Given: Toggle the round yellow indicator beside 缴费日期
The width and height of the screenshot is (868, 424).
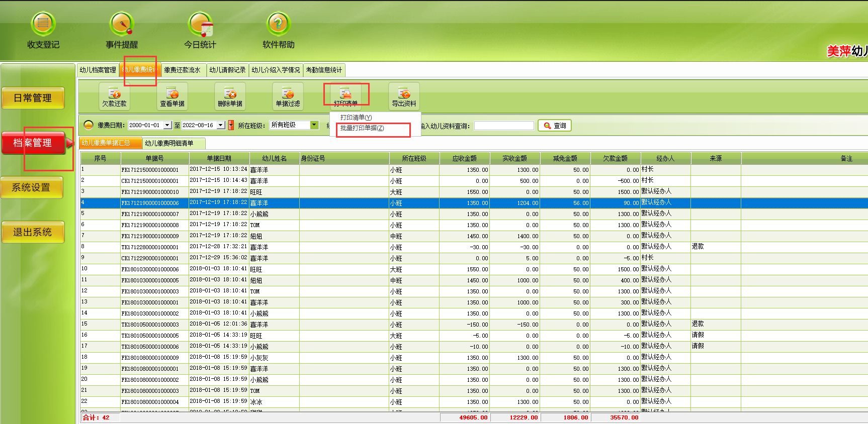Looking at the screenshot, I should 89,125.
